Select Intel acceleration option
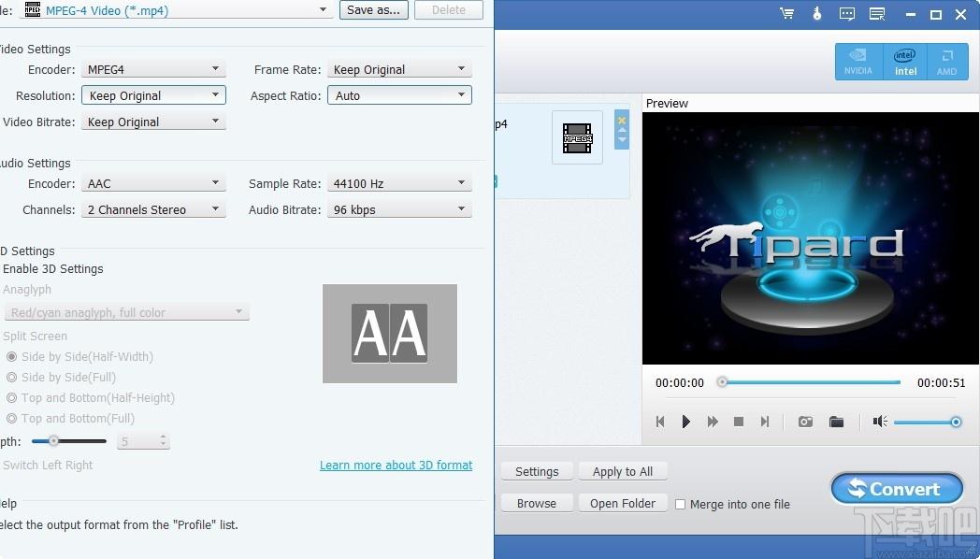 [x=905, y=61]
